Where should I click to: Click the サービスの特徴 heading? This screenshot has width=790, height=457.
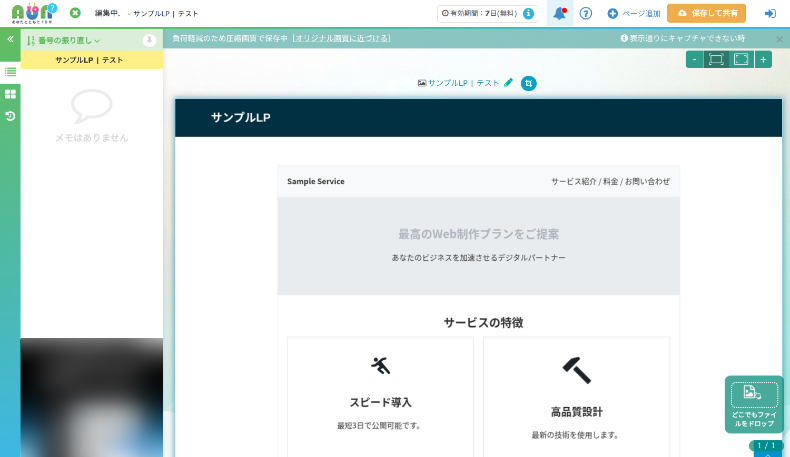[483, 322]
